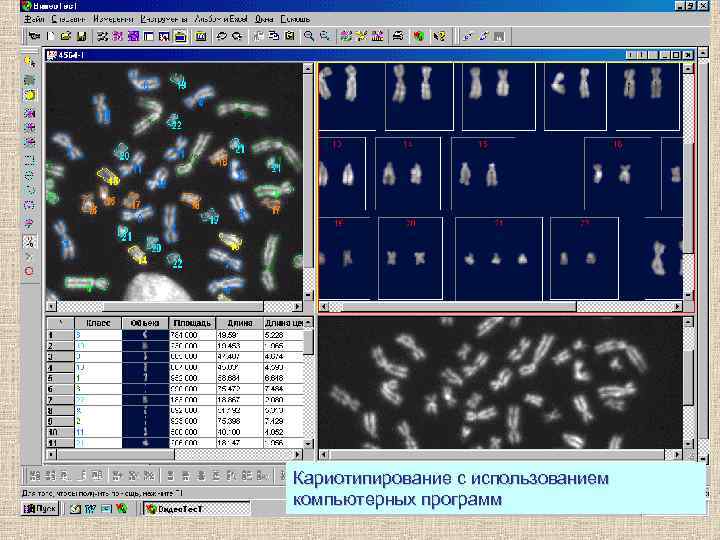The image size is (720, 540).
Task: Select the highlighted scissors cut tool in sidebar
Action: 30,241
